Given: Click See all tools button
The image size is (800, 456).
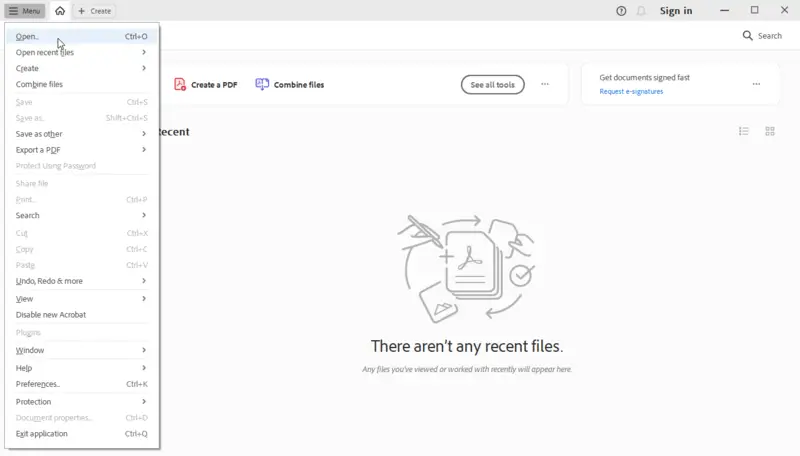Looking at the screenshot, I should pos(492,85).
